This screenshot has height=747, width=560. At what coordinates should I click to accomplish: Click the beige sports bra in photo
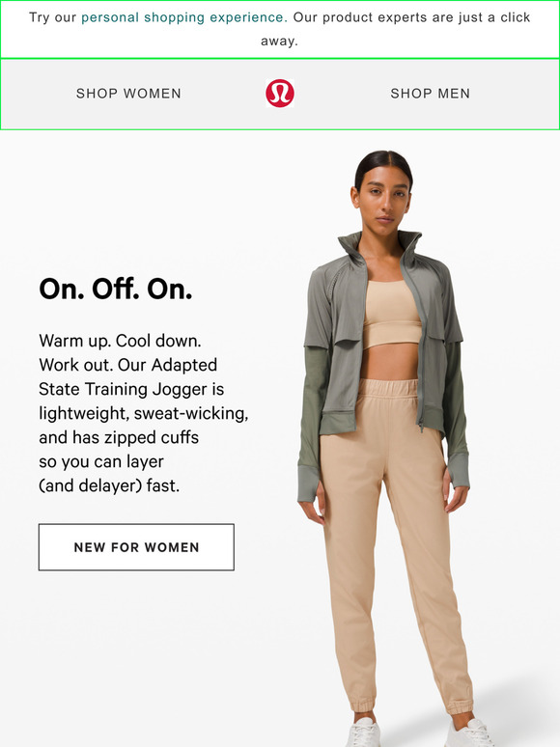click(392, 314)
